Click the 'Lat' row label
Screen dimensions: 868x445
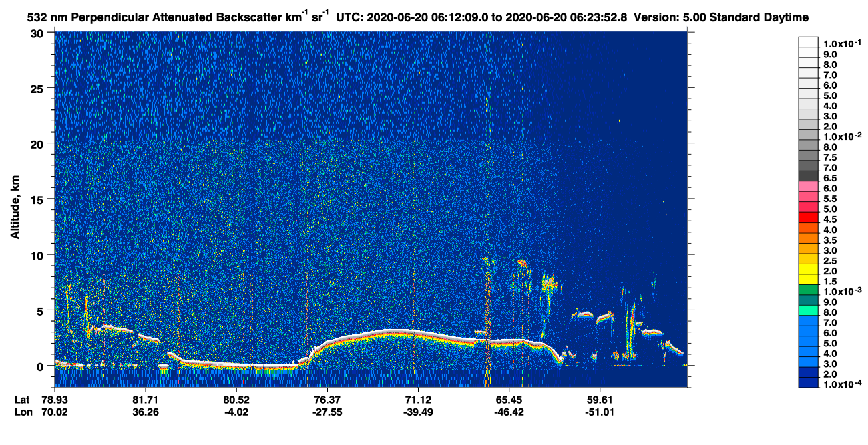22,399
